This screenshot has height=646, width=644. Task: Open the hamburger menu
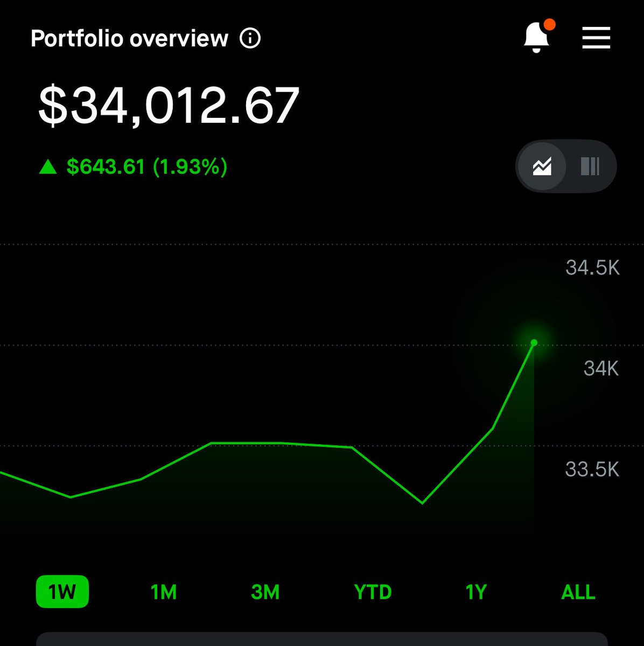tap(596, 38)
